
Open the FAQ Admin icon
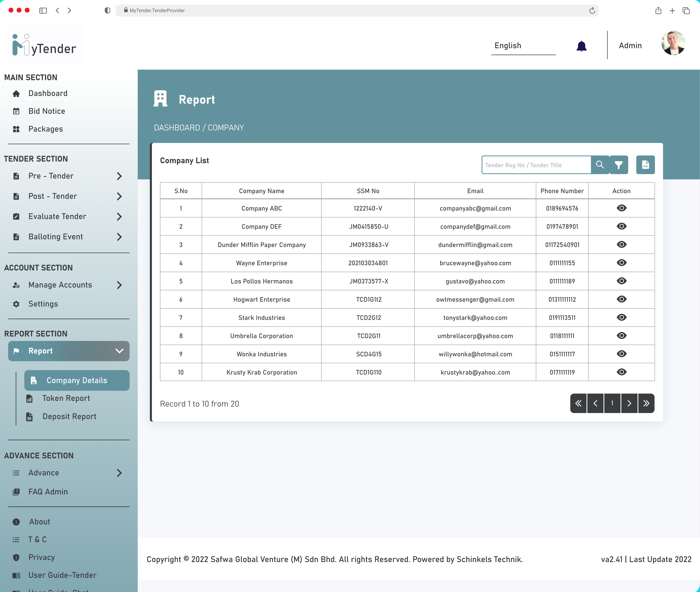pos(16,492)
